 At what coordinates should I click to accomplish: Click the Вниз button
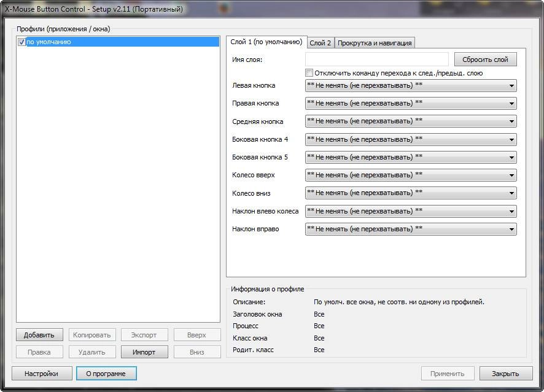196,352
